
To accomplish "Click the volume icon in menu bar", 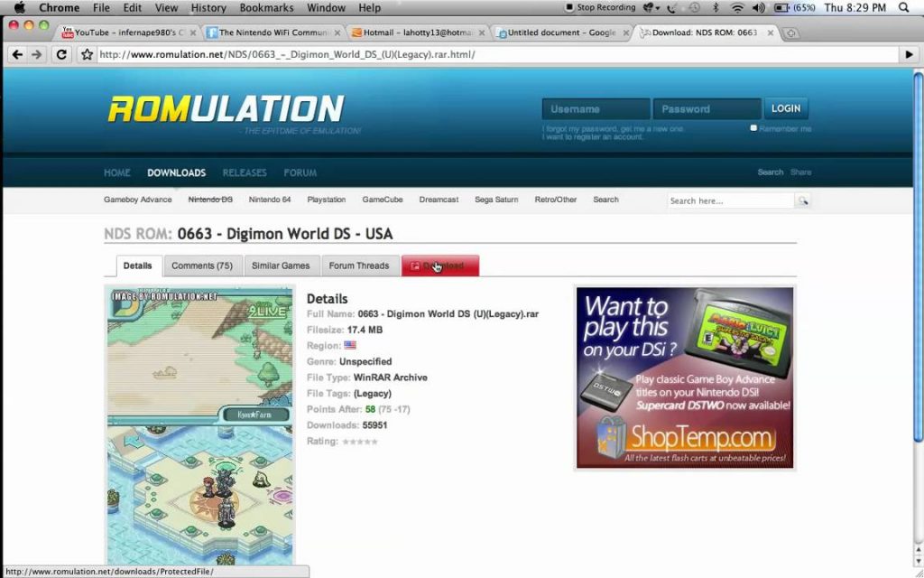I will click(x=758, y=7).
